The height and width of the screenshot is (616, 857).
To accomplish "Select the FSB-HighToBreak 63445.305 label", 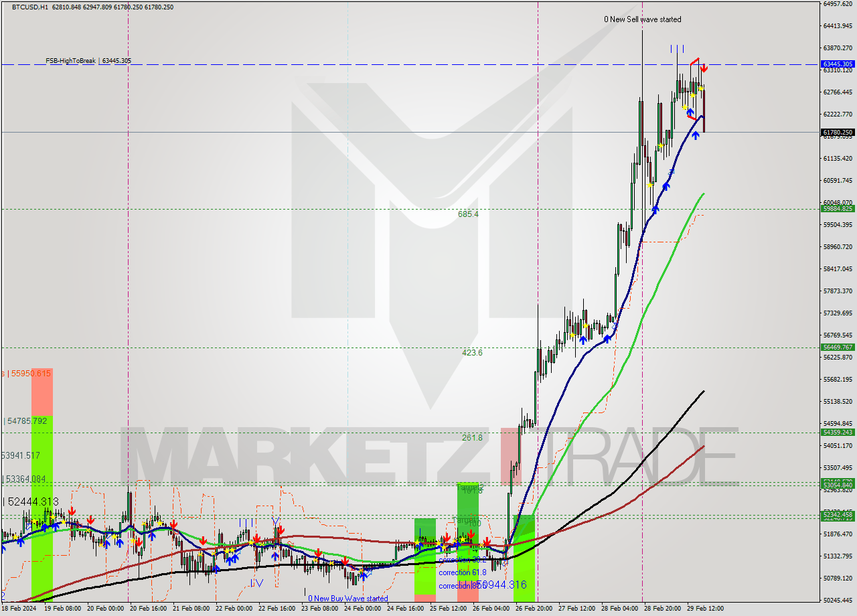I will [88, 61].
